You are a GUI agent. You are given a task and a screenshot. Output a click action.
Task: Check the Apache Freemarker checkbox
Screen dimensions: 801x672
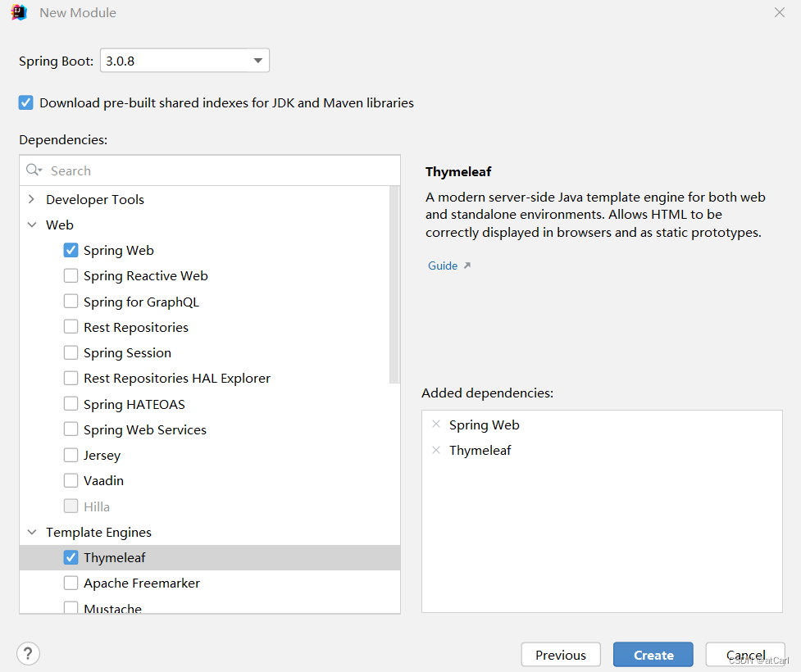tap(71, 583)
